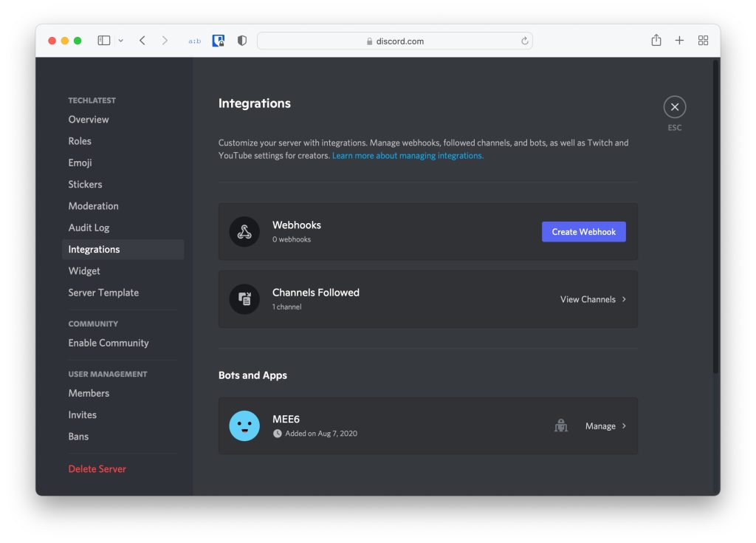Click the Channels Followed title text

click(316, 293)
